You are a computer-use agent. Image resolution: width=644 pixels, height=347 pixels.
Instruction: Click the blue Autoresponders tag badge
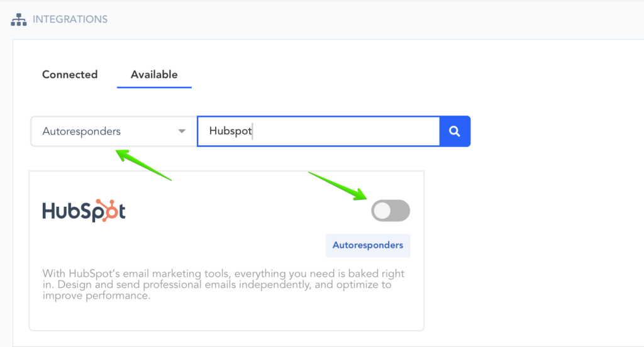(x=368, y=245)
